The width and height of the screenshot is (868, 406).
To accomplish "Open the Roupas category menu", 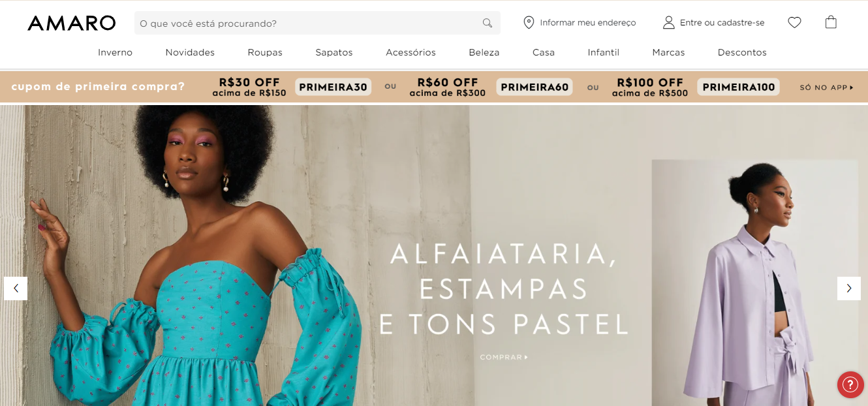I will click(265, 52).
